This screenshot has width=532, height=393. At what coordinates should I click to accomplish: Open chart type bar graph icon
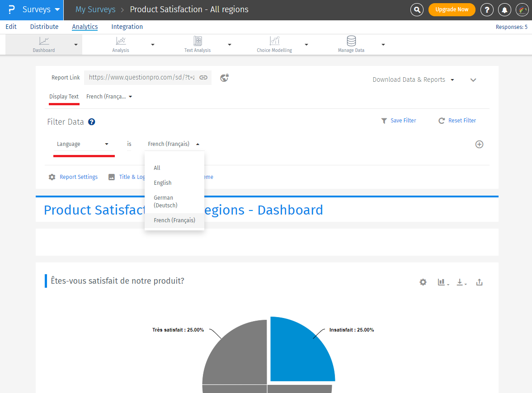click(x=442, y=282)
